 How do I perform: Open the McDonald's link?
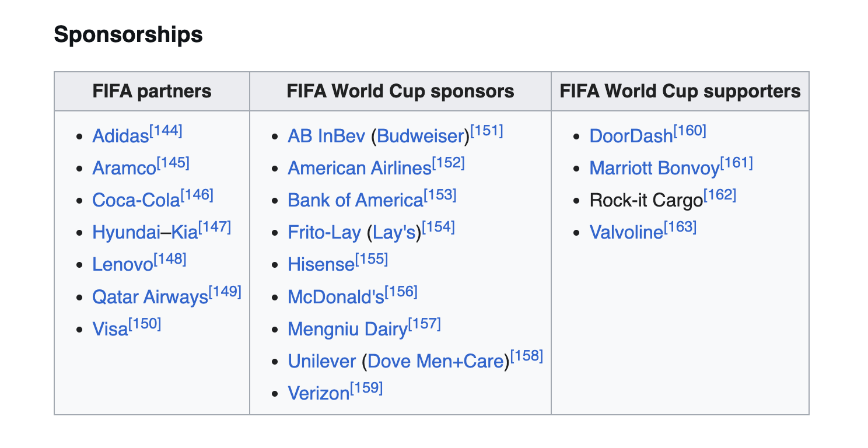pos(336,297)
